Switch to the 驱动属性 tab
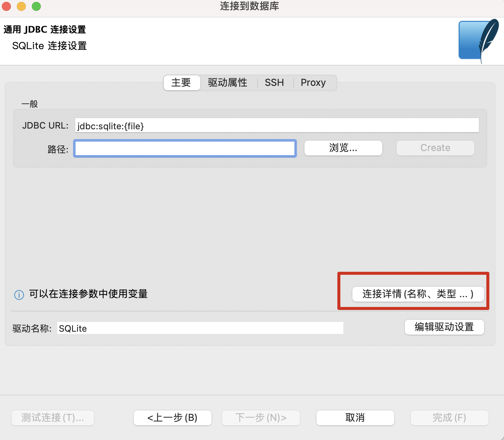Viewport: 504px width, 440px height. click(x=227, y=82)
